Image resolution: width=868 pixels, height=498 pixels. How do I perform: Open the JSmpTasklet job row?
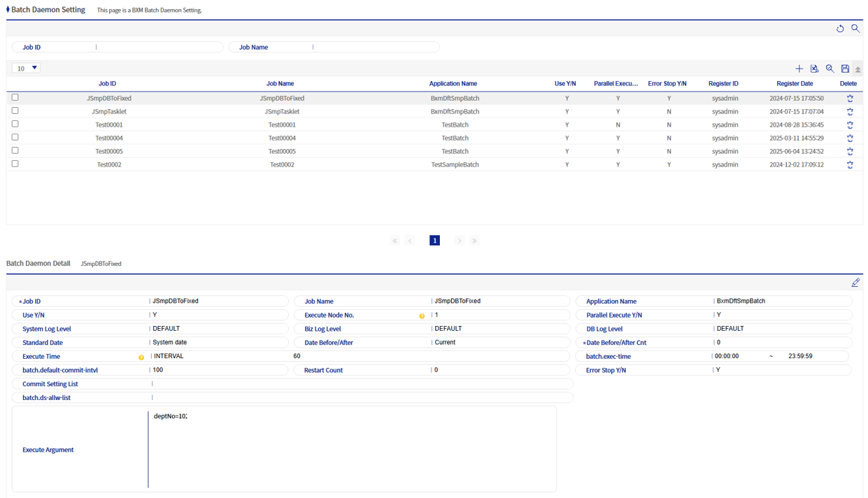tap(109, 112)
